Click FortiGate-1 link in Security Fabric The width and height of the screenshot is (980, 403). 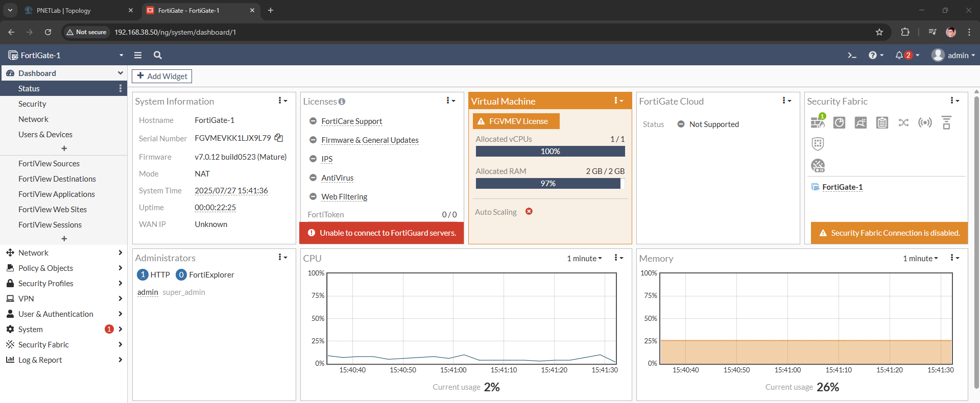842,187
